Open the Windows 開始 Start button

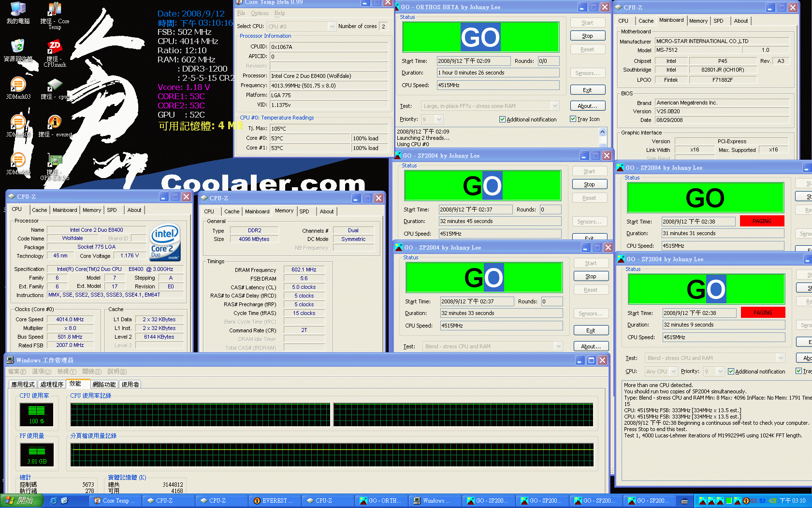(x=21, y=501)
